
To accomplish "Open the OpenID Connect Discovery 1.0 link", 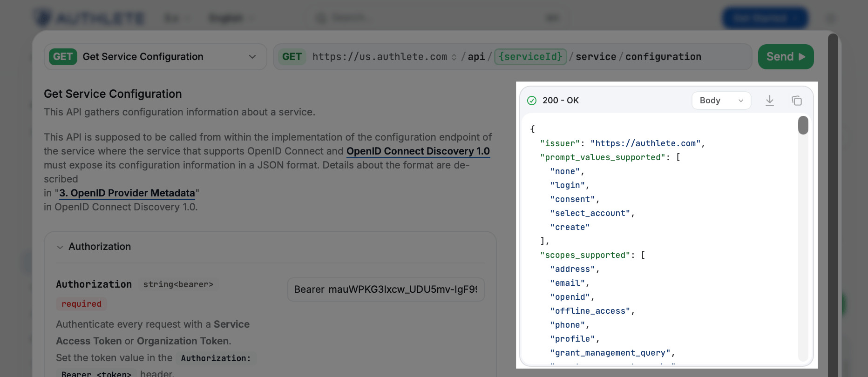I will click(418, 151).
